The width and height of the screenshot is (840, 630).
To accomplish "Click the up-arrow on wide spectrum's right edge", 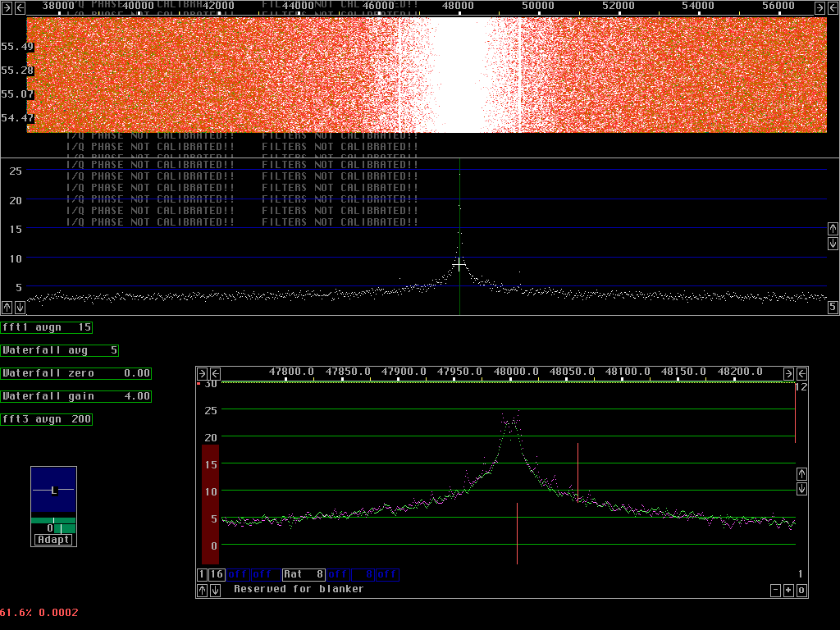I will coord(833,229).
